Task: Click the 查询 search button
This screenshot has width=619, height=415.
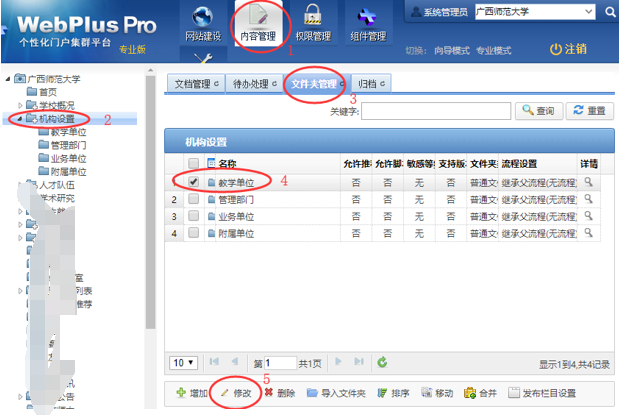Action: pos(538,111)
